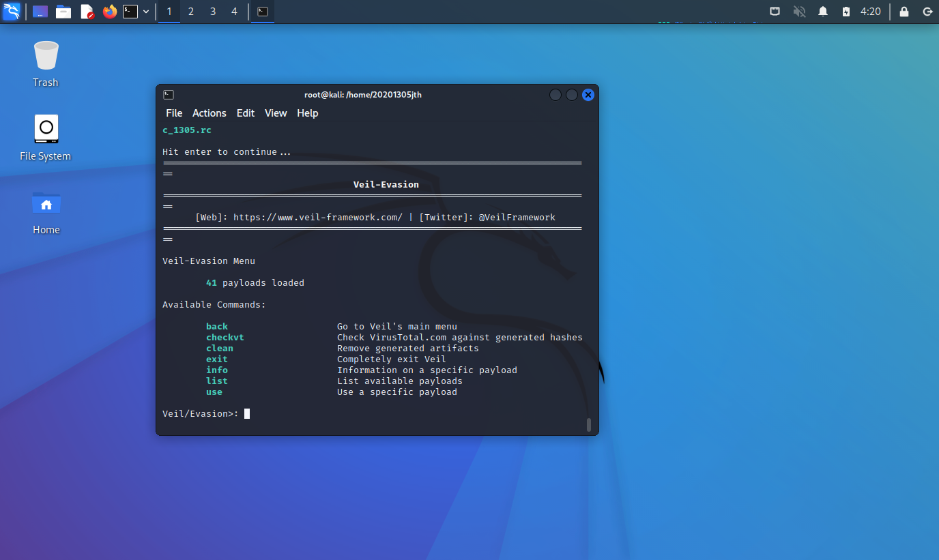
Task: Open the terminal Help menu
Action: 308,113
